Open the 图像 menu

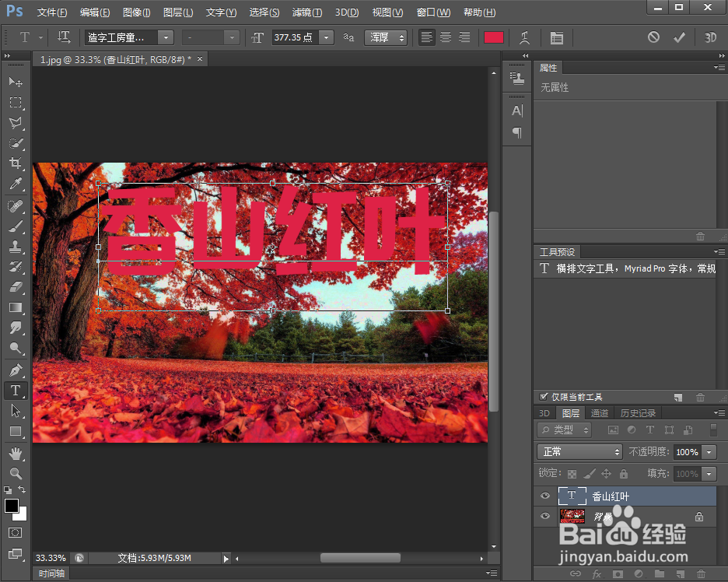coord(136,12)
